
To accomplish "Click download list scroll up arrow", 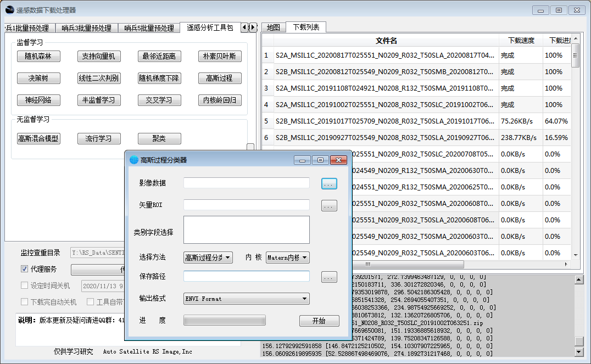I will click(576, 39).
